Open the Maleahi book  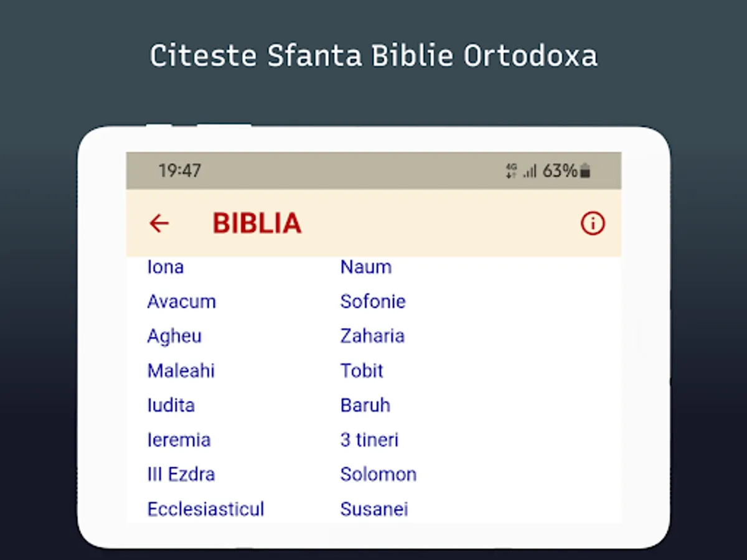point(181,371)
